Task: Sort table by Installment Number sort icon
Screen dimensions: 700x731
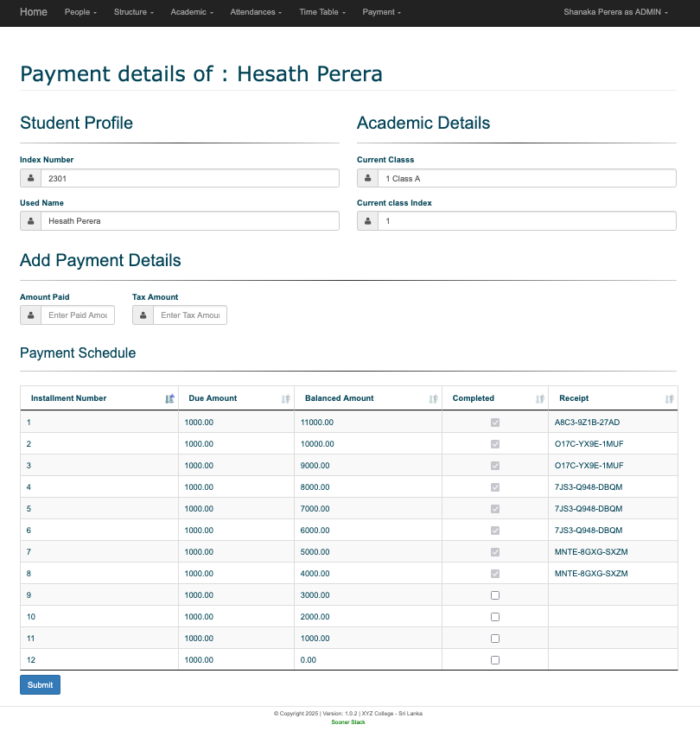Action: point(169,398)
